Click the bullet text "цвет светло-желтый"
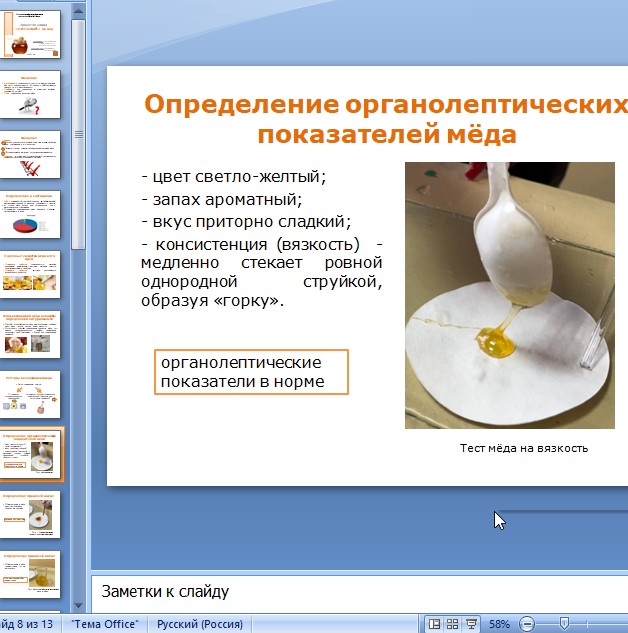The width and height of the screenshot is (628, 633). coord(238,177)
